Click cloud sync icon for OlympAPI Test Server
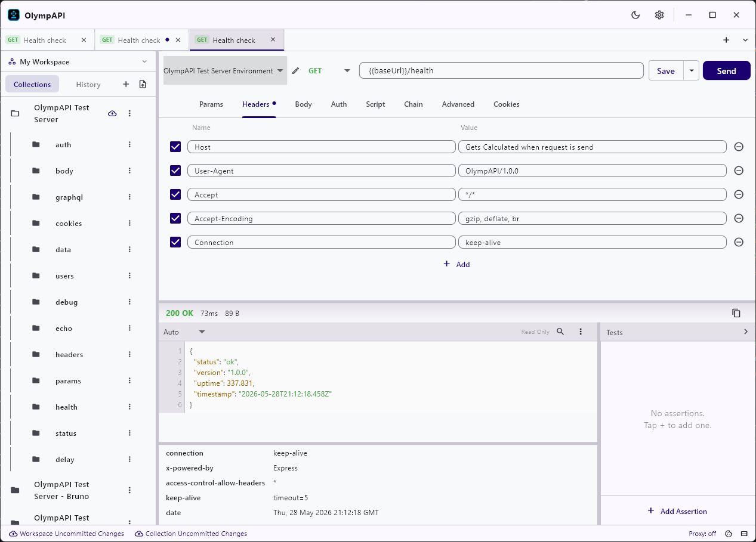Screen dimensions: 756x542 [112, 113]
